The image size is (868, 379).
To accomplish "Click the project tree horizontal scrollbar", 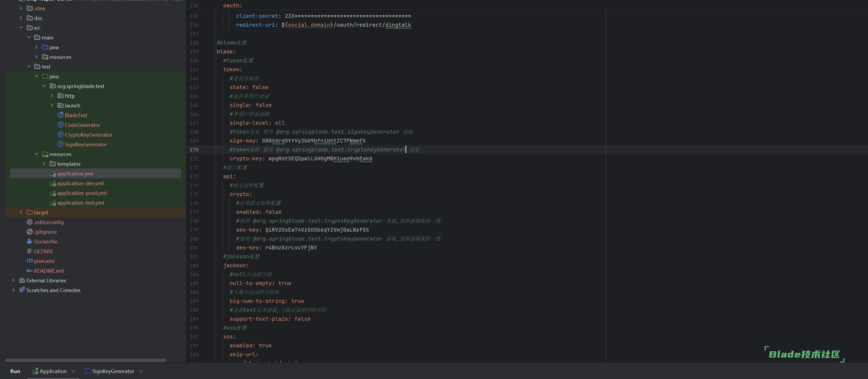I will pyautogui.click(x=86, y=360).
